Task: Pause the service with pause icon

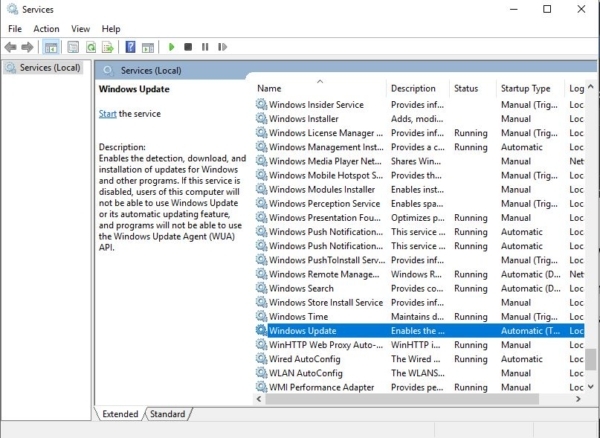Action: click(205, 47)
